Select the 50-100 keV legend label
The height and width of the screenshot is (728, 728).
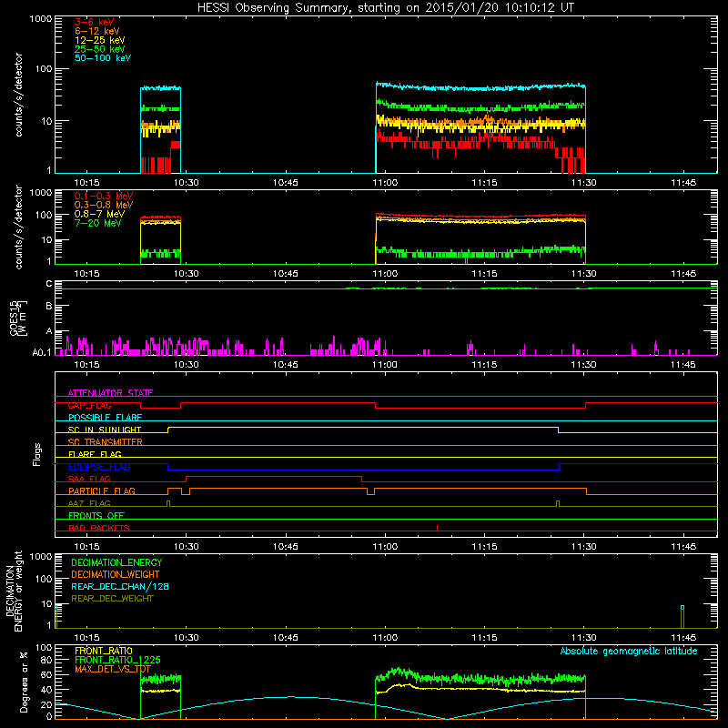(103, 58)
